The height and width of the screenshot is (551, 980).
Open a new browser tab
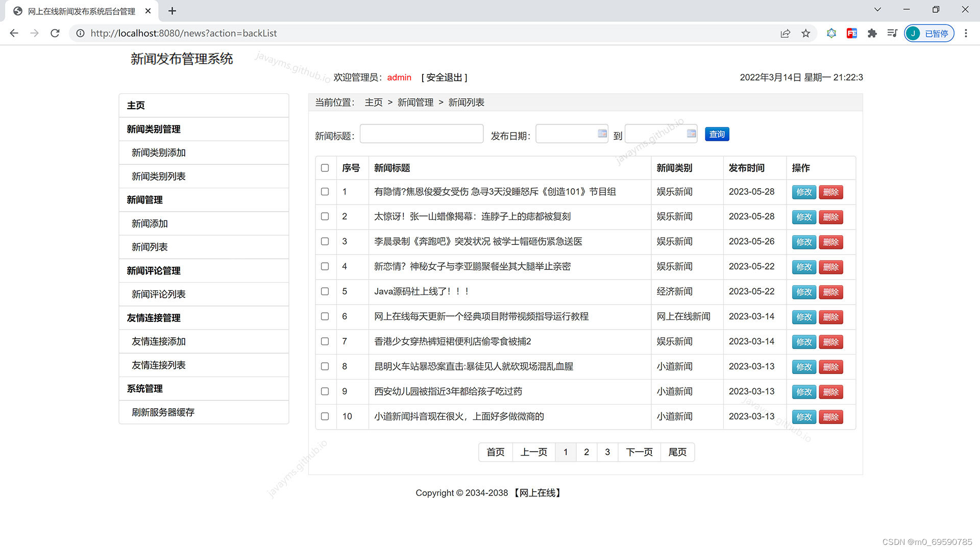(x=172, y=11)
